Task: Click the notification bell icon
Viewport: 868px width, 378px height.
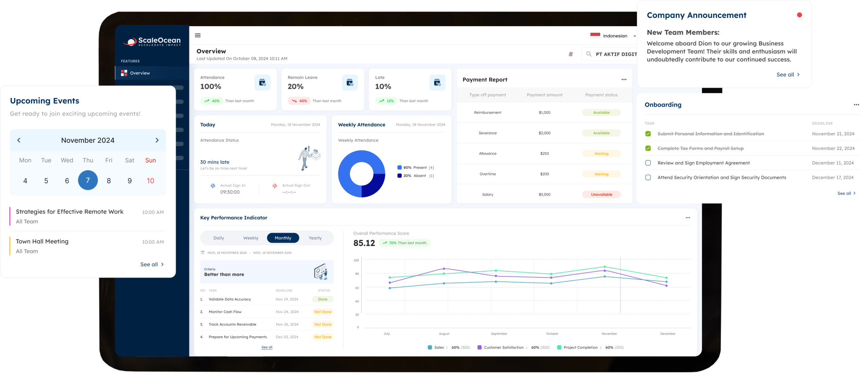Action: [571, 54]
